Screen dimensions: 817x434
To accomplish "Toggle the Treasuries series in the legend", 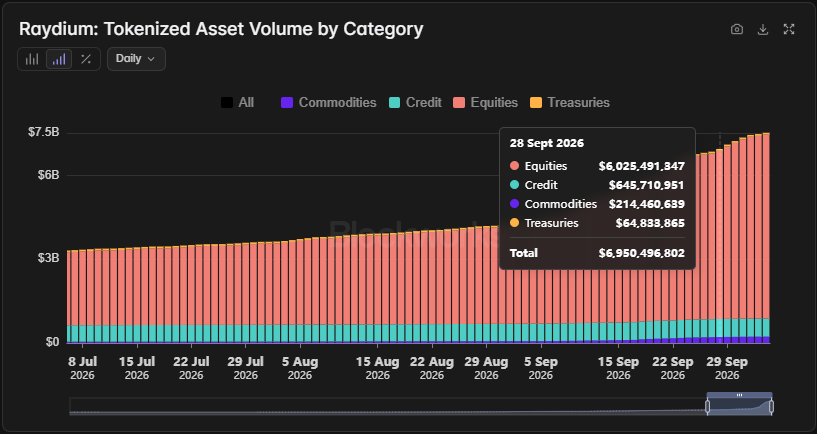I will [570, 103].
